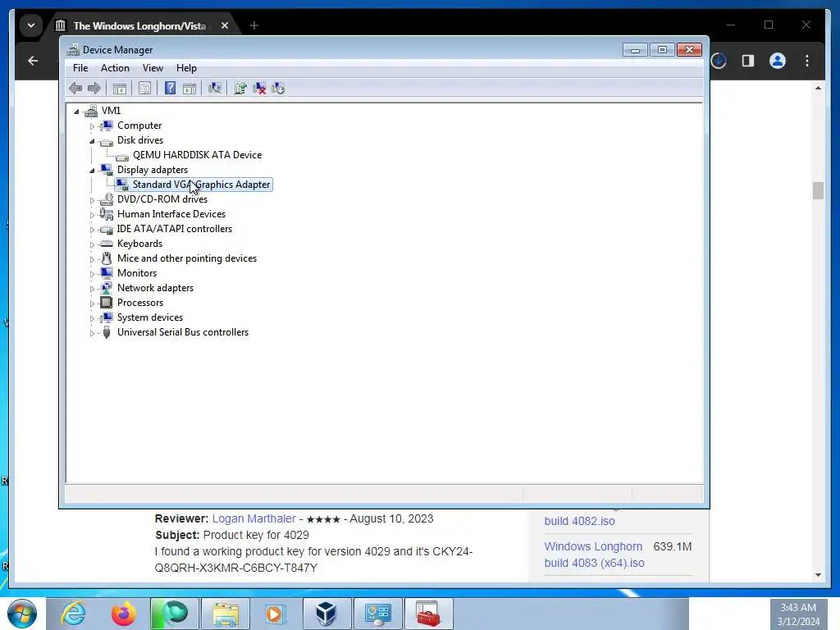This screenshot has width=840, height=630.
Task: Collapse the VM1 root node
Action: click(x=76, y=112)
